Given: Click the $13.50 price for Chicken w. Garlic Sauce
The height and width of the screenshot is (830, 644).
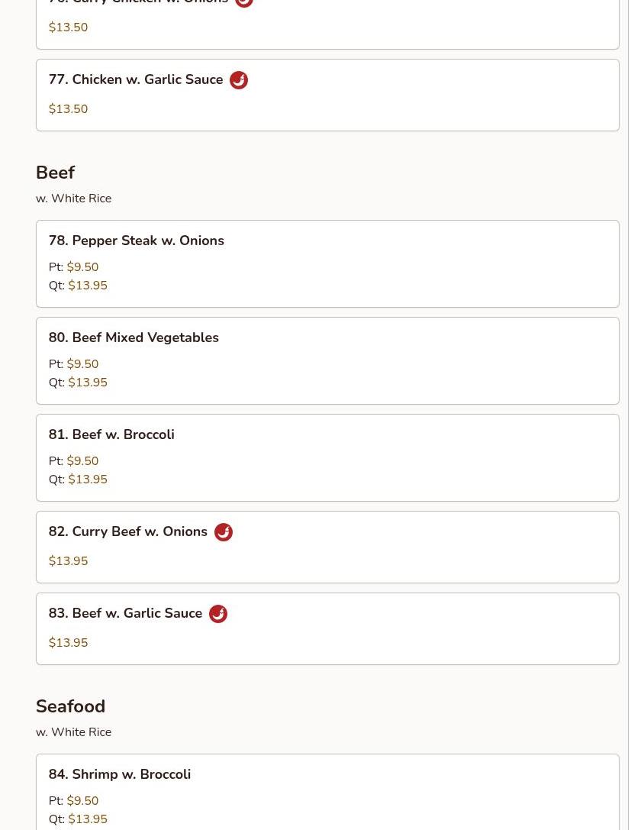Looking at the screenshot, I should click(x=69, y=109).
